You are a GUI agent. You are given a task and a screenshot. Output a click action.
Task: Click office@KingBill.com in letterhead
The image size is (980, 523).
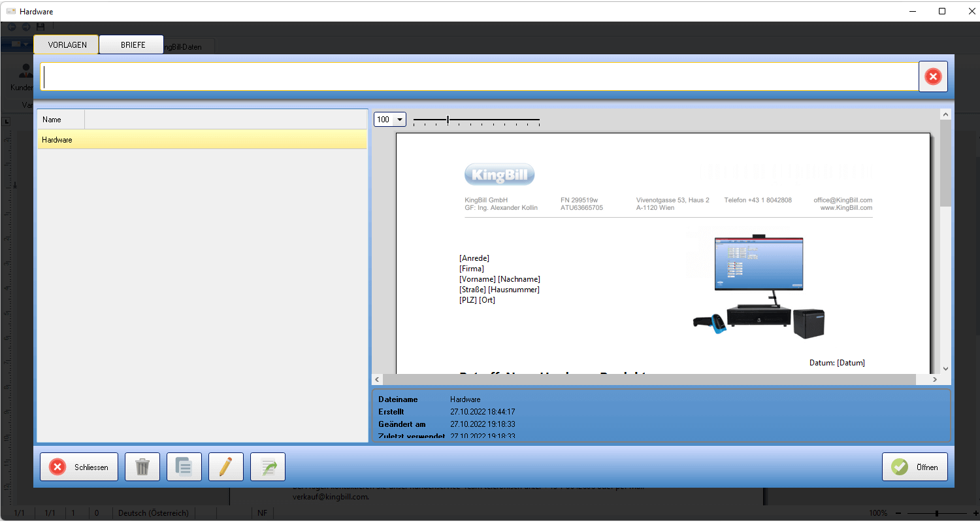point(843,200)
